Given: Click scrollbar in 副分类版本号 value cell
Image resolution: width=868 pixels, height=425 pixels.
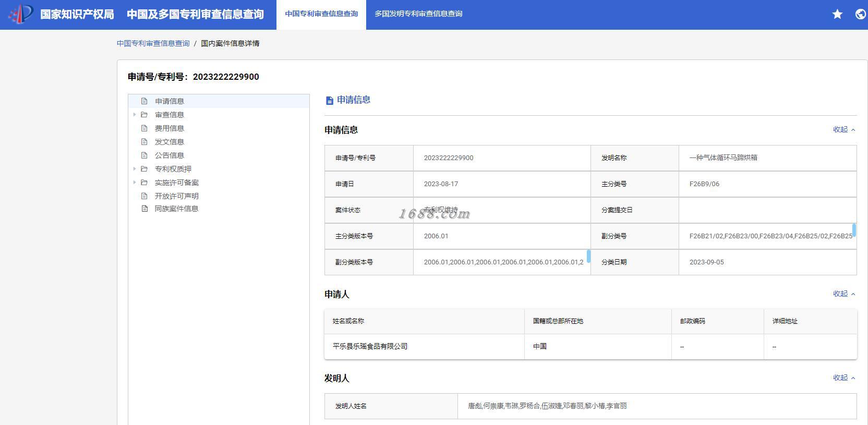Looking at the screenshot, I should click(588, 256).
